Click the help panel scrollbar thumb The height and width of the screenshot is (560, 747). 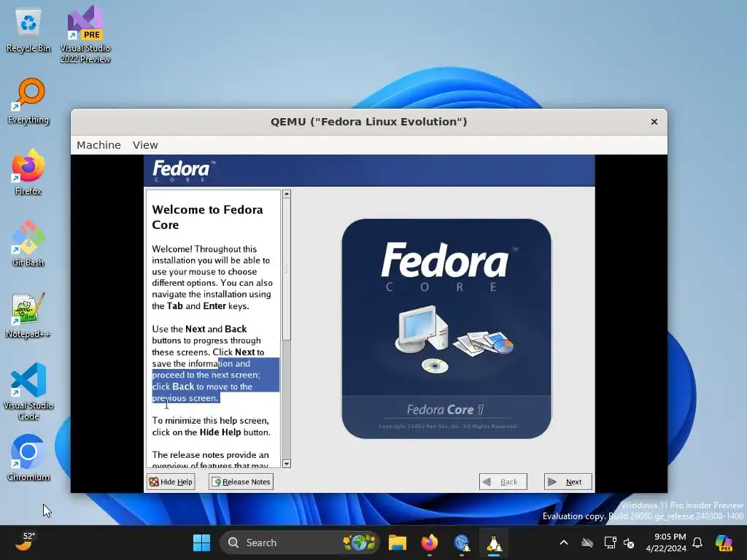point(286,269)
